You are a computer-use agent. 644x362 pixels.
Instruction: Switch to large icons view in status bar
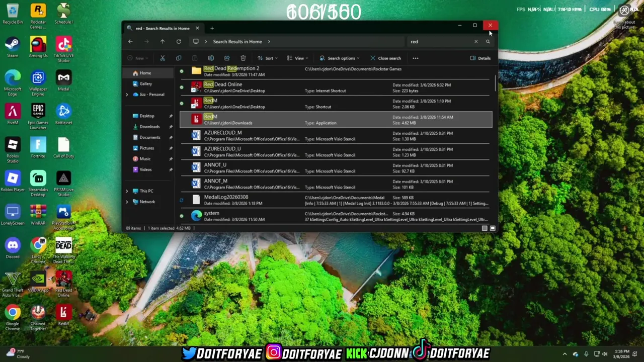(x=493, y=228)
